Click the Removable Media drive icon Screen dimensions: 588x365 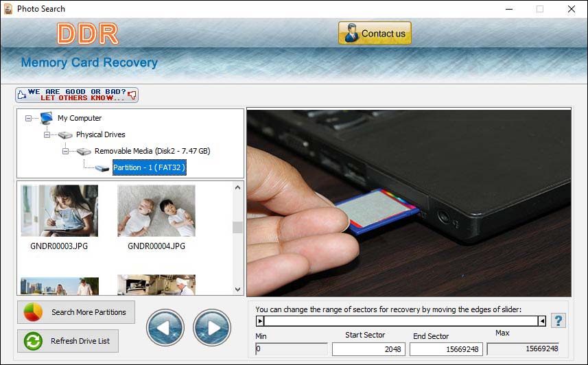click(x=84, y=152)
